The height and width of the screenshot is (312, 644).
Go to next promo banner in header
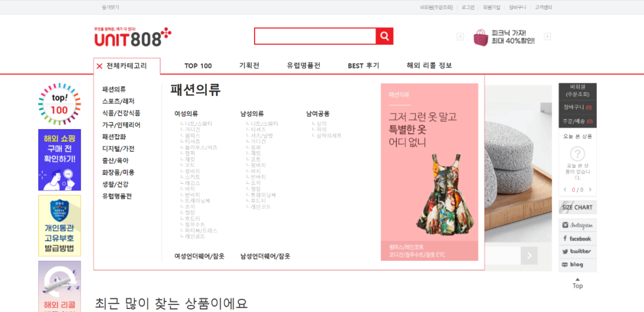click(x=547, y=37)
